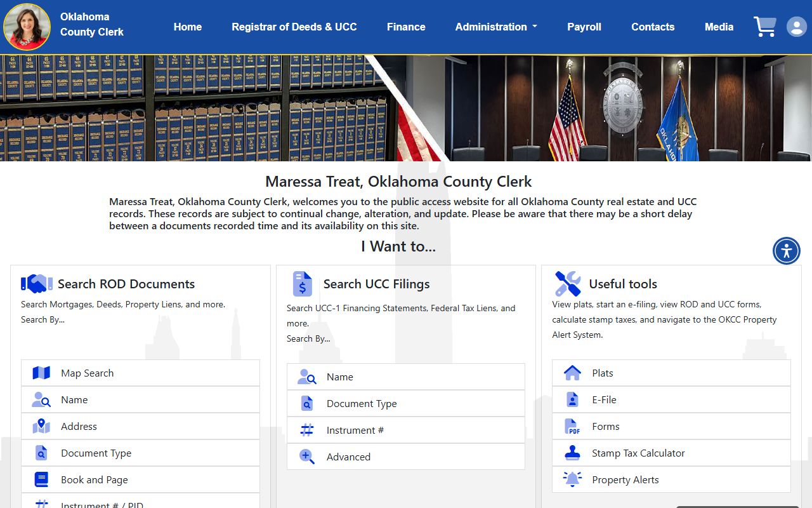
Task: Open the shopping cart icon
Action: [765, 27]
